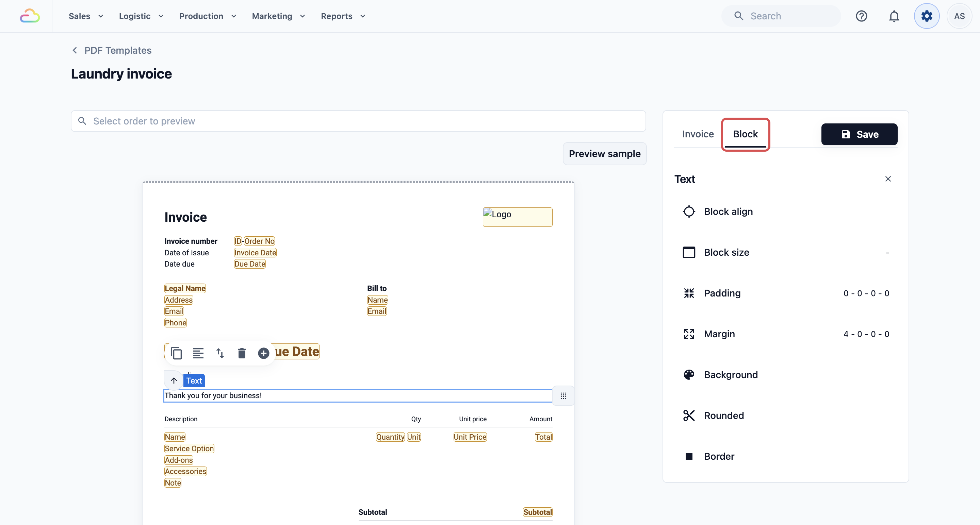Open the Rounded corners option
Image resolution: width=980 pixels, height=525 pixels.
786,416
